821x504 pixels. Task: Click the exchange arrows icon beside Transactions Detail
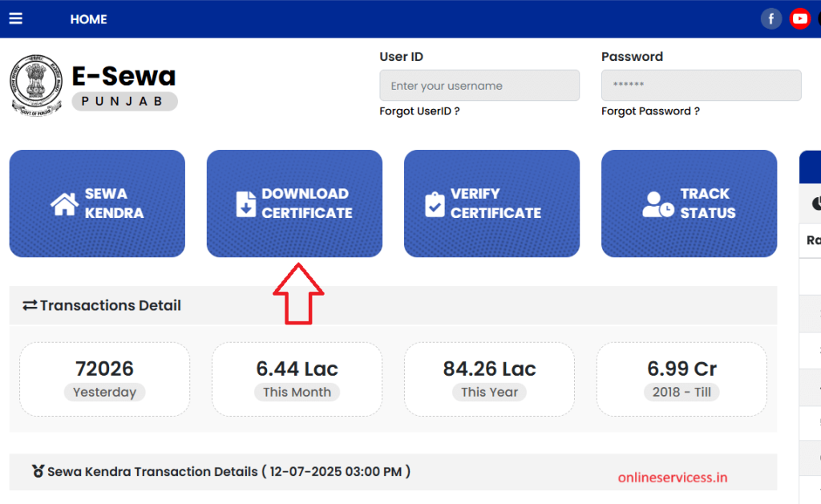(30, 305)
